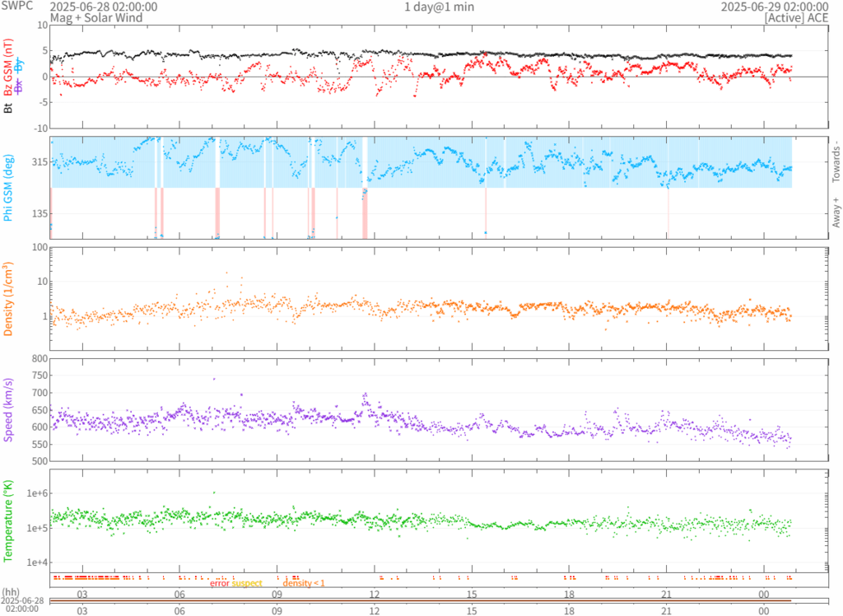The image size is (843, 616).
Task: Toggle the Bt series legend label
Action: 8,107
